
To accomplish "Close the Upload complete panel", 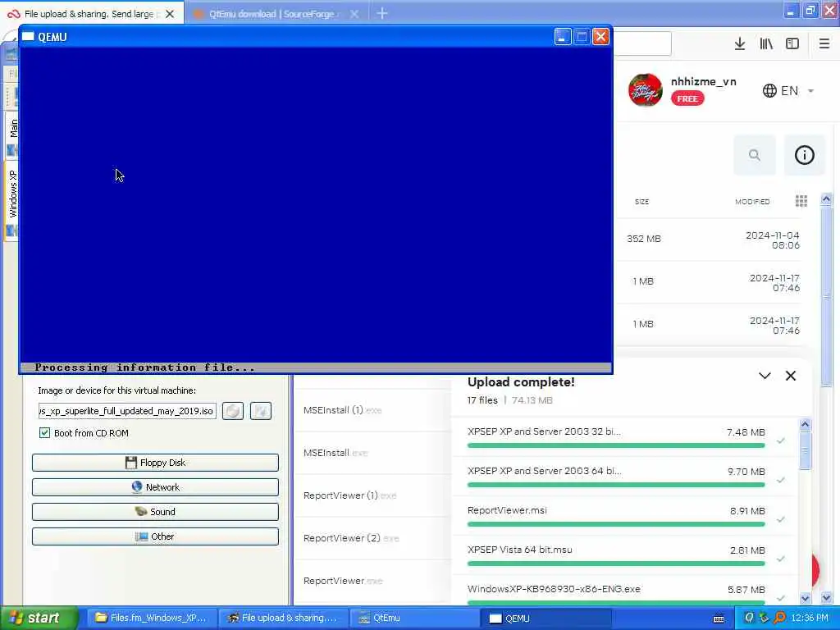I will [791, 376].
